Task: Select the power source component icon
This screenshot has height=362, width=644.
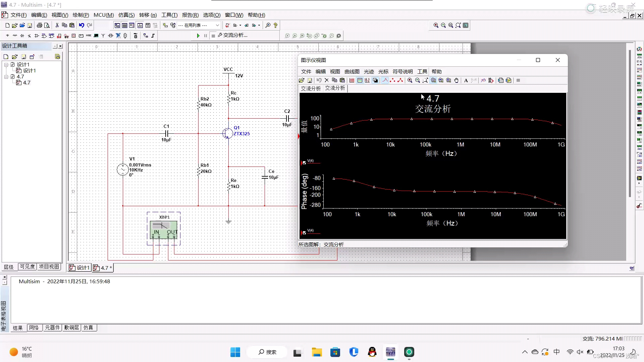Action: click(7, 36)
